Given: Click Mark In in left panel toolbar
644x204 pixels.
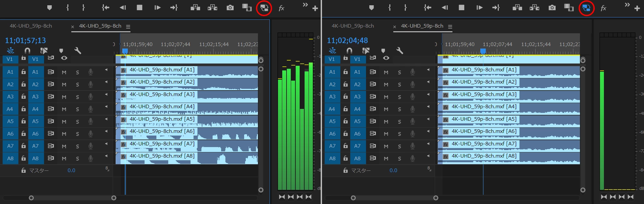Looking at the screenshot, I should coord(67,8).
